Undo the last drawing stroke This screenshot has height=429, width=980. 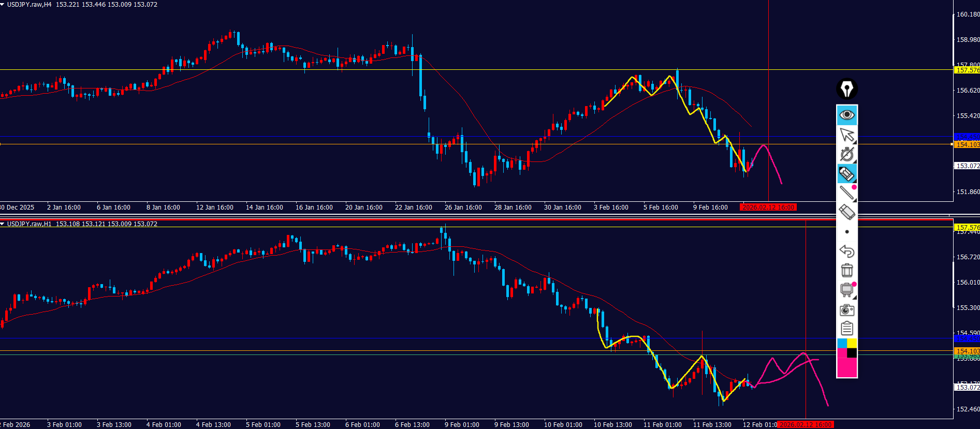(846, 252)
